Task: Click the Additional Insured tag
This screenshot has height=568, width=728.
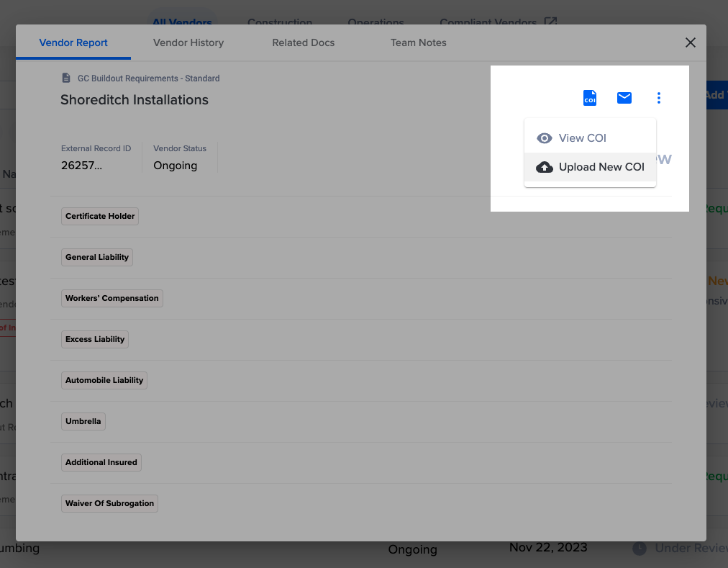Action: tap(101, 462)
